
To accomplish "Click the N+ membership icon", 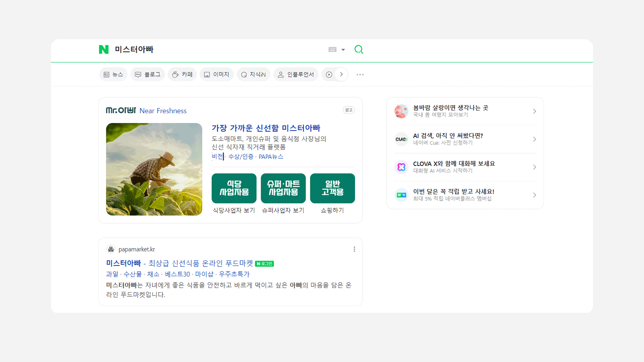I will pyautogui.click(x=401, y=195).
